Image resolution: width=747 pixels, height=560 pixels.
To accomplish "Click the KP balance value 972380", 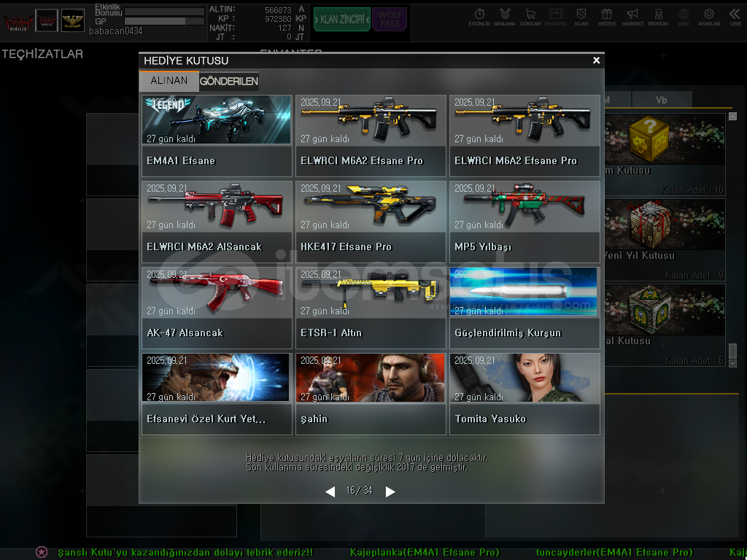I will [278, 19].
